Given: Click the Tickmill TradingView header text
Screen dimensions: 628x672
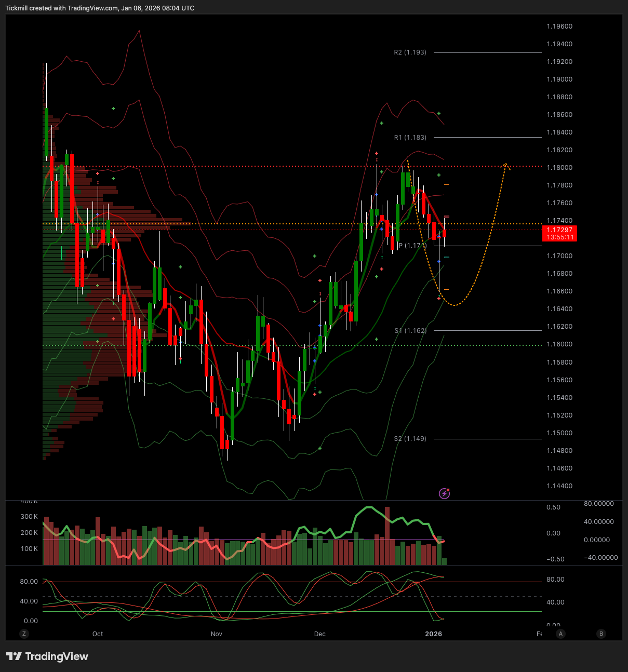Looking at the screenshot, I should pyautogui.click(x=100, y=8).
